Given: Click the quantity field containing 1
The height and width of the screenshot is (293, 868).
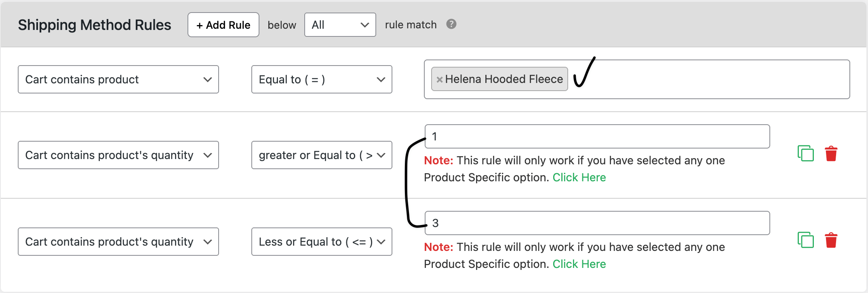Looking at the screenshot, I should 597,136.
